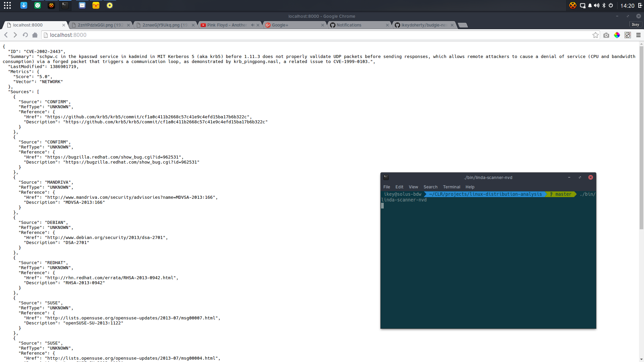Open the Terminal menu in the terminal
This screenshot has width=644, height=362.
[451, 187]
